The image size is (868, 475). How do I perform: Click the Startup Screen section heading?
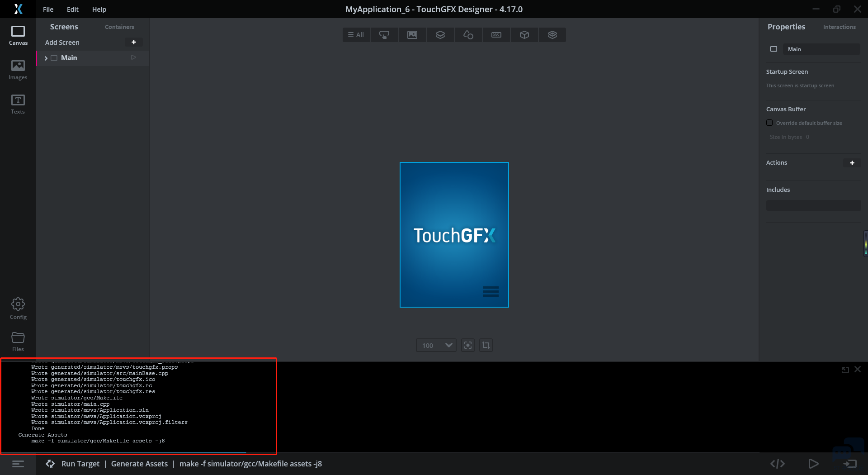click(787, 71)
